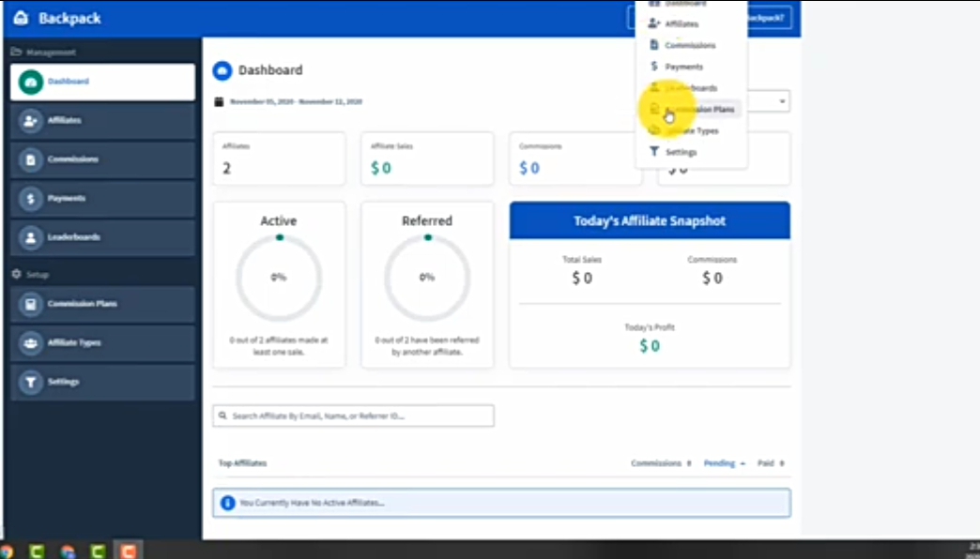
Task: Click Search Affiliate By Email input field
Action: point(353,416)
